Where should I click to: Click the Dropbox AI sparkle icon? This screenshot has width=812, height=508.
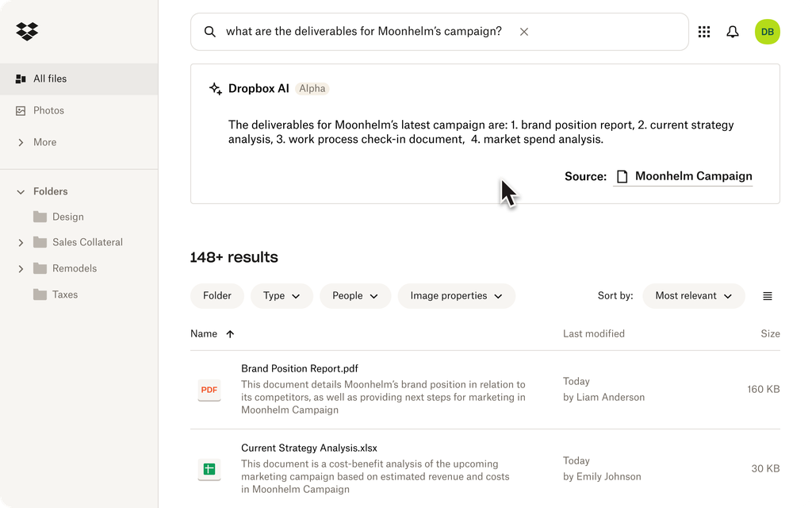(215, 89)
